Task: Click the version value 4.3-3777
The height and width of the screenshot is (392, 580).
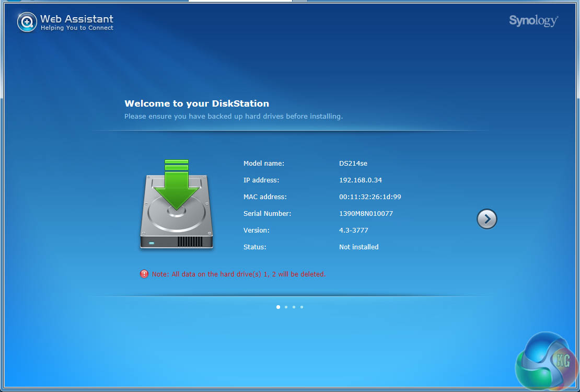Action: (354, 230)
